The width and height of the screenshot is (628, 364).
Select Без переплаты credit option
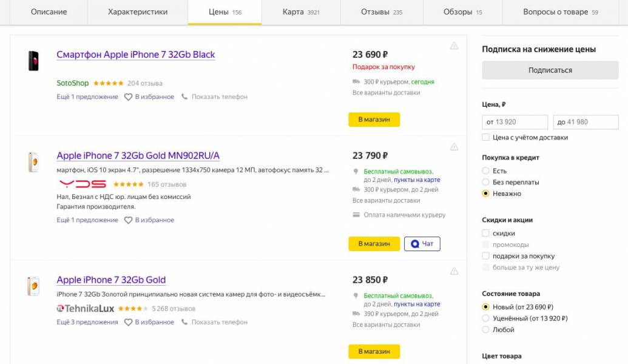486,182
